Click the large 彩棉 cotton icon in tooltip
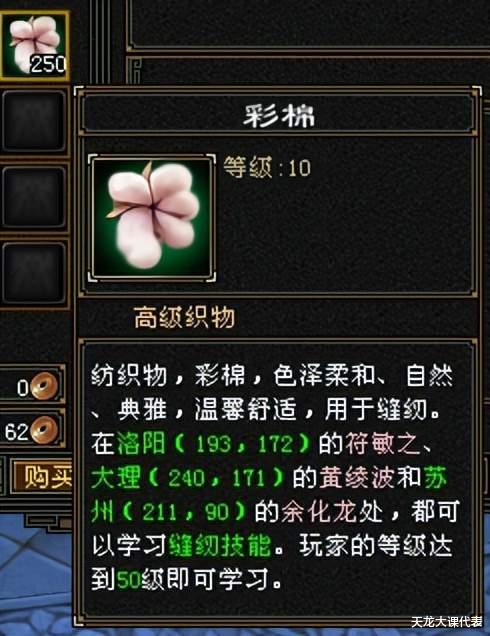The image size is (490, 636). [152, 217]
